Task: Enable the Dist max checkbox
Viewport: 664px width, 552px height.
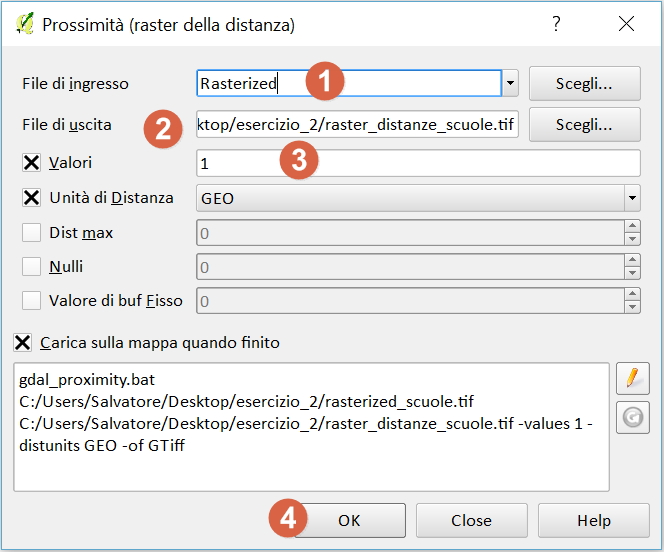Action: [x=31, y=232]
